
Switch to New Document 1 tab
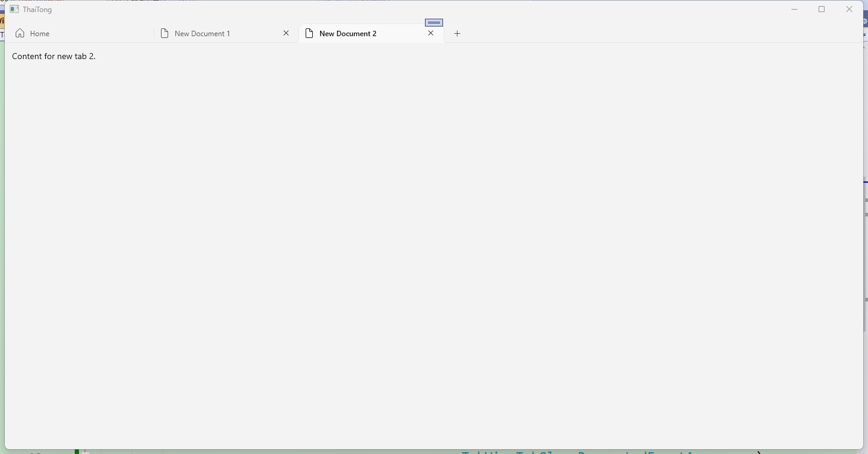coord(226,34)
